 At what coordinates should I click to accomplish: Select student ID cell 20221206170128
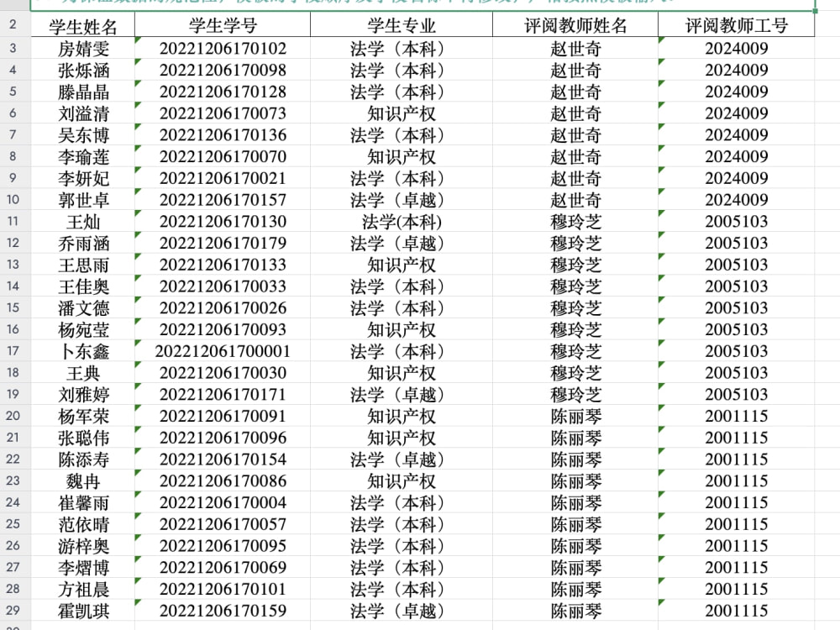(223, 92)
